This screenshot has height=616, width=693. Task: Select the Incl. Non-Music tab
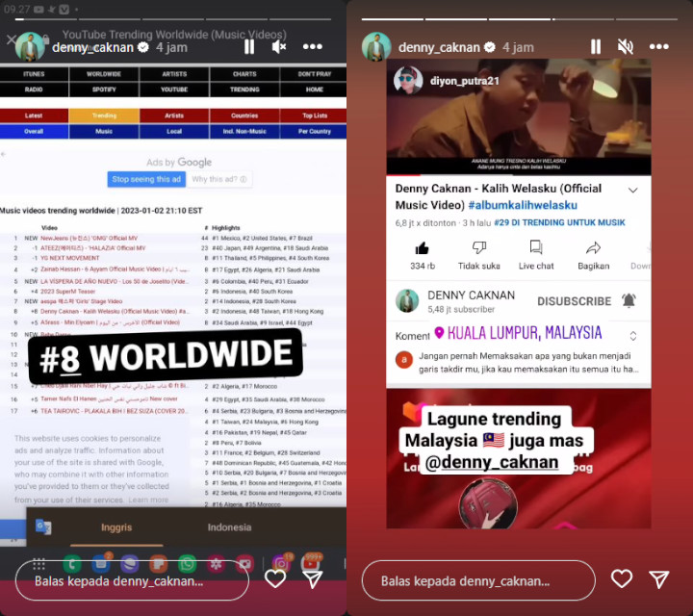[244, 131]
